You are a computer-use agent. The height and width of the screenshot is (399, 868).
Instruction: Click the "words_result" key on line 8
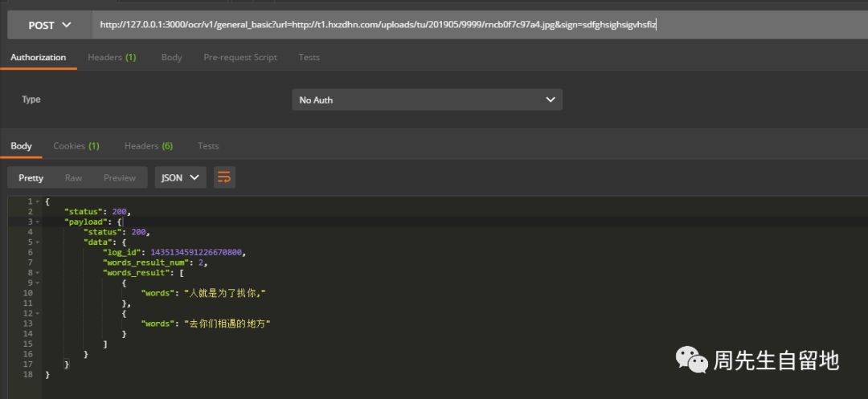coord(137,272)
